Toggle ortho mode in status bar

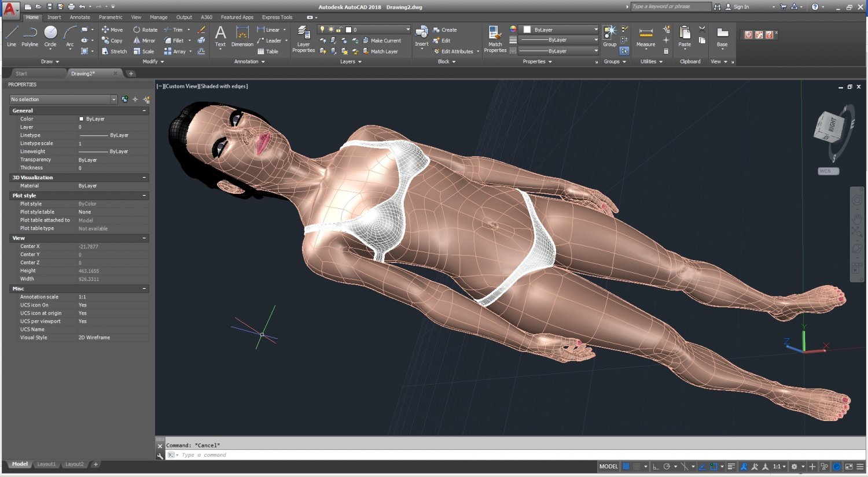pos(656,467)
